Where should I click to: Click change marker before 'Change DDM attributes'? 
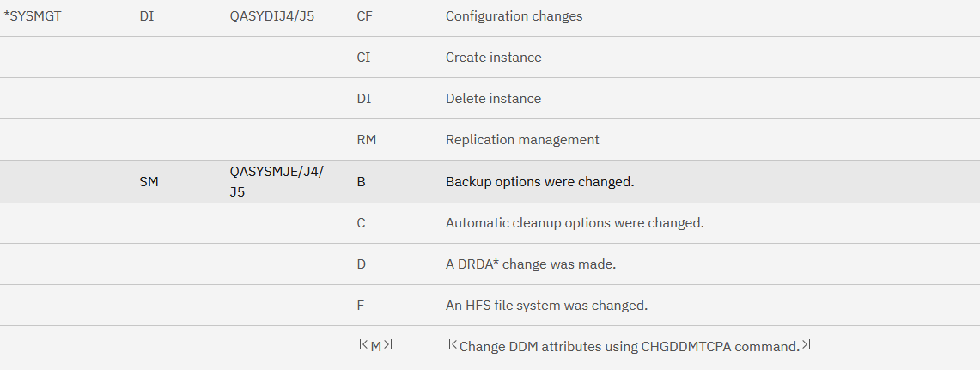[452, 345]
